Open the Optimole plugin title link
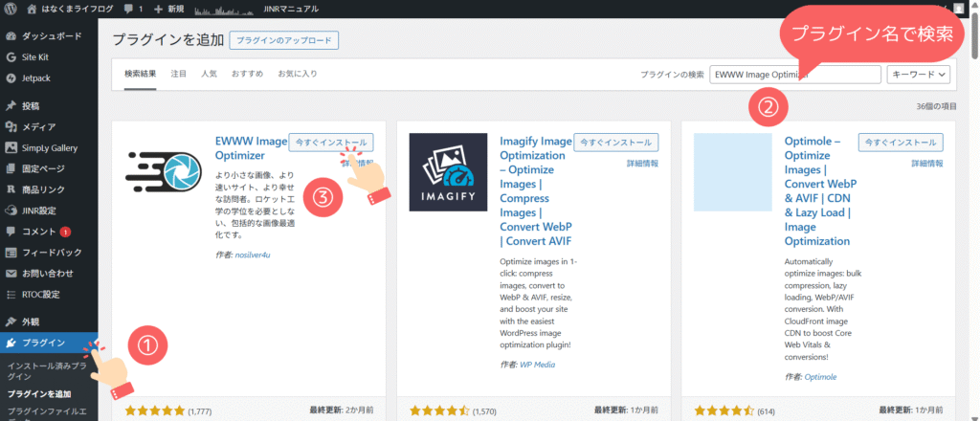 click(x=820, y=191)
